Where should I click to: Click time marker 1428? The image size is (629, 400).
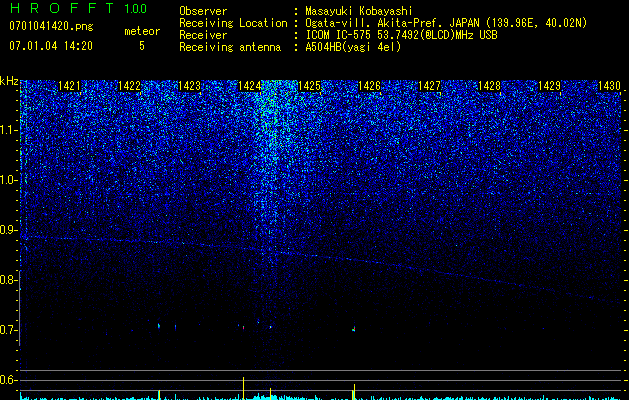pyautogui.click(x=490, y=86)
